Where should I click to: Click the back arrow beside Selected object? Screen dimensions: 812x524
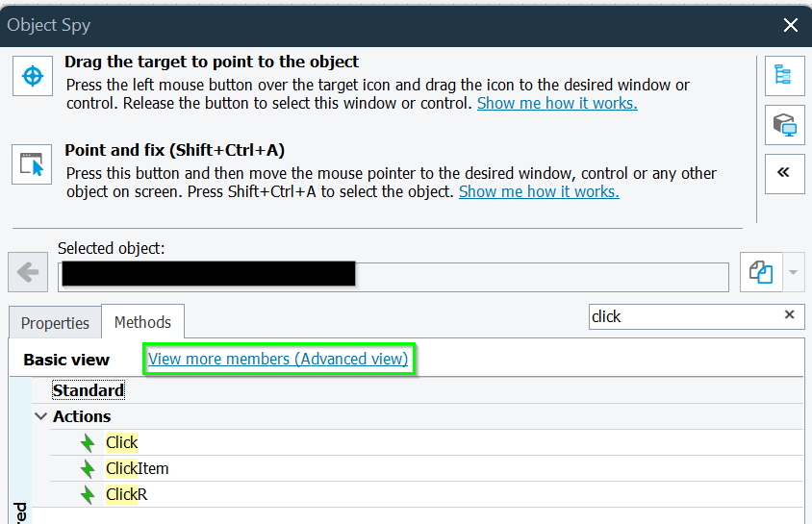(x=28, y=273)
